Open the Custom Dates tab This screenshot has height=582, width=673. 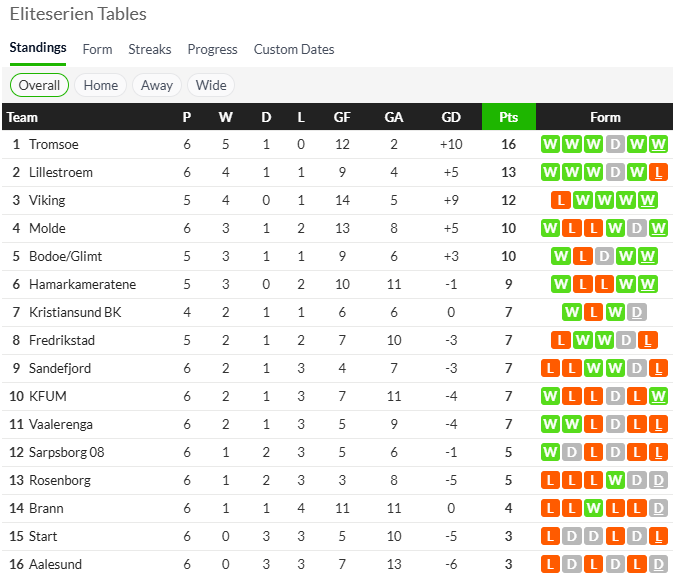[294, 49]
